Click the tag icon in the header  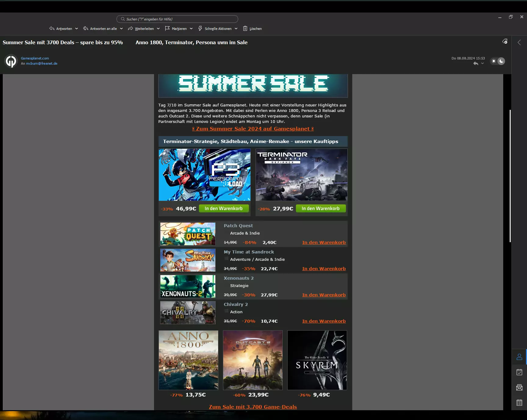(505, 41)
